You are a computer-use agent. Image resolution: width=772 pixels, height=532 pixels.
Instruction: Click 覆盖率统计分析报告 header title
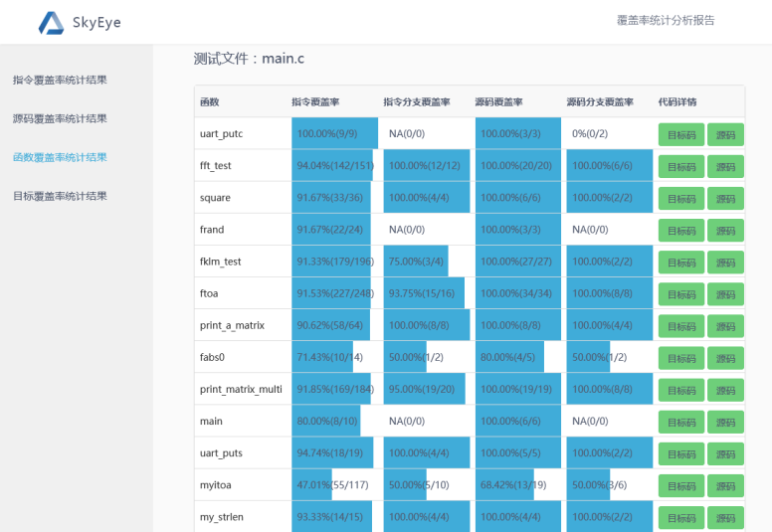[666, 20]
